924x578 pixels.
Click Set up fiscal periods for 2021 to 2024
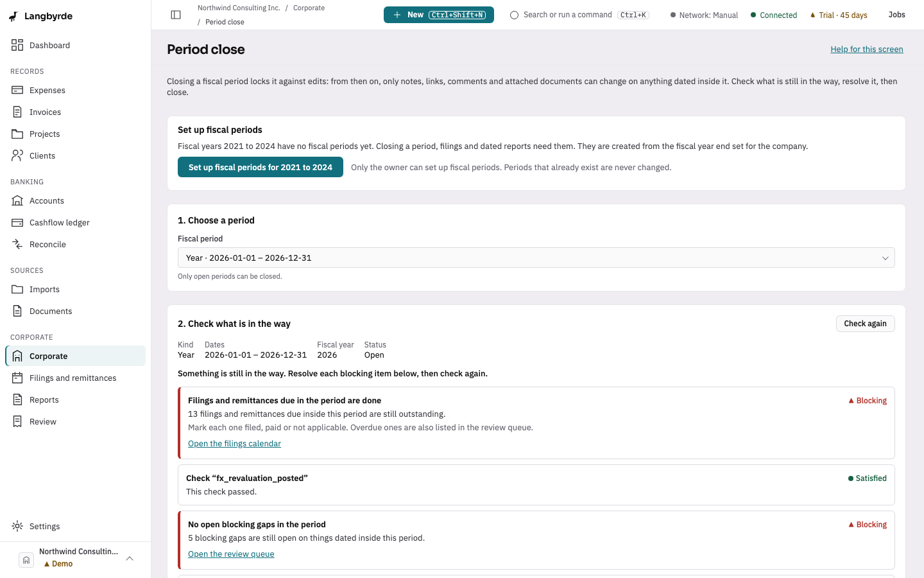pos(261,167)
